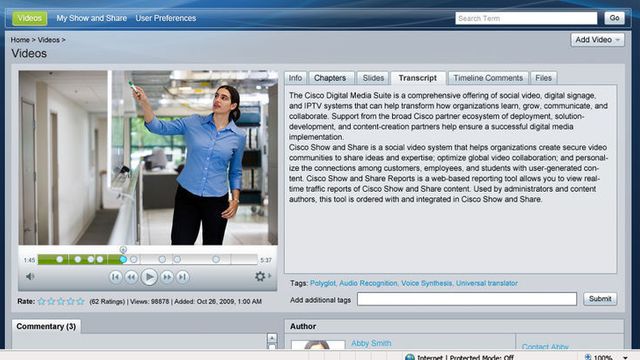640x360 pixels.
Task: Follow the Videos breadcrumb link
Action: click(x=49, y=40)
